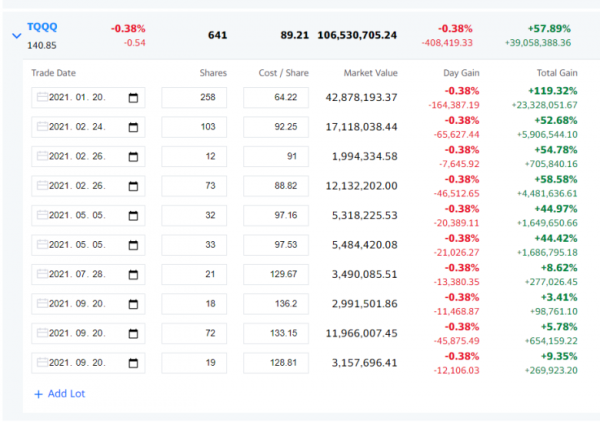Screen dimensions: 600x422
Task: Open calendar picker icon for the 33-share lot
Action: [133, 245]
